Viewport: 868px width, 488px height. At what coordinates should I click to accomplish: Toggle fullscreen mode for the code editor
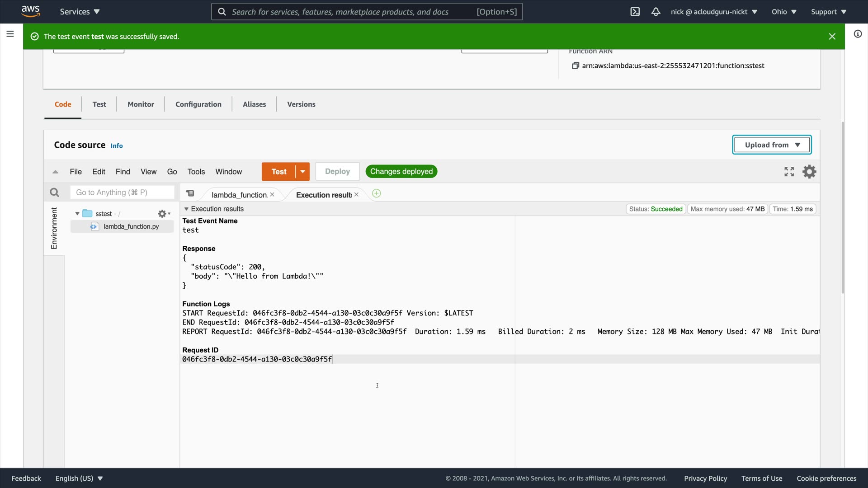[789, 172]
